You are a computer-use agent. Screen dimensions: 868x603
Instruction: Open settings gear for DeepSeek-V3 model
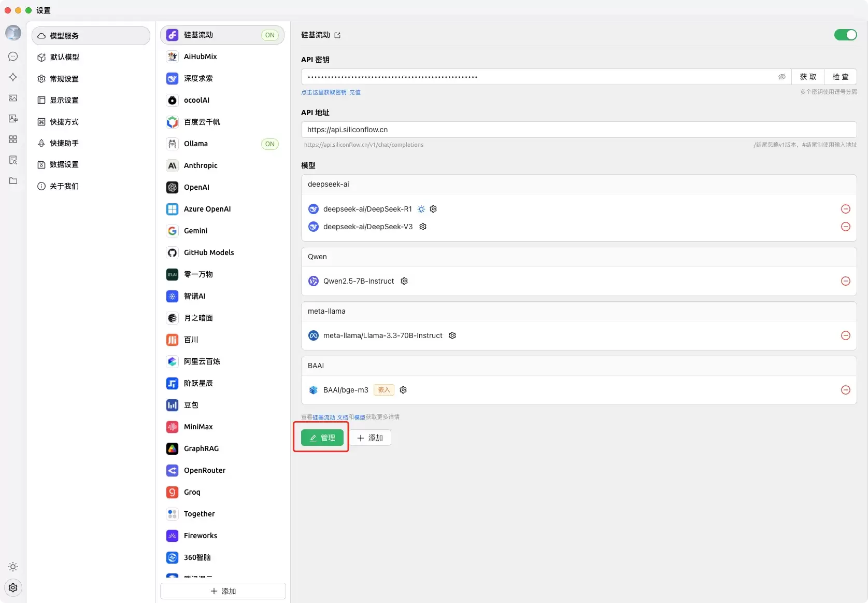pos(423,227)
